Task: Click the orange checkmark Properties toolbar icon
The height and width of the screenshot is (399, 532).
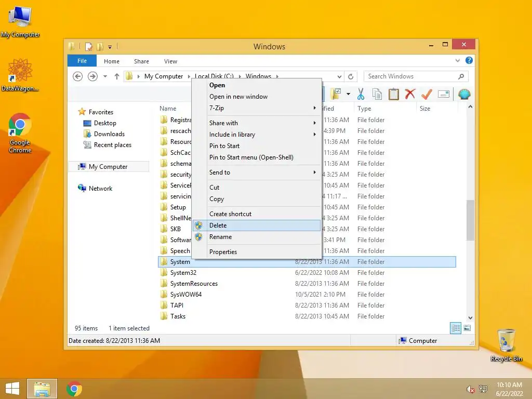Action: point(427,94)
